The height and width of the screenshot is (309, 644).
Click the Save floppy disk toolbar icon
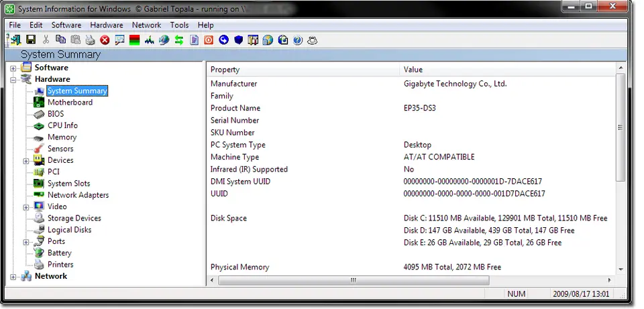point(31,40)
